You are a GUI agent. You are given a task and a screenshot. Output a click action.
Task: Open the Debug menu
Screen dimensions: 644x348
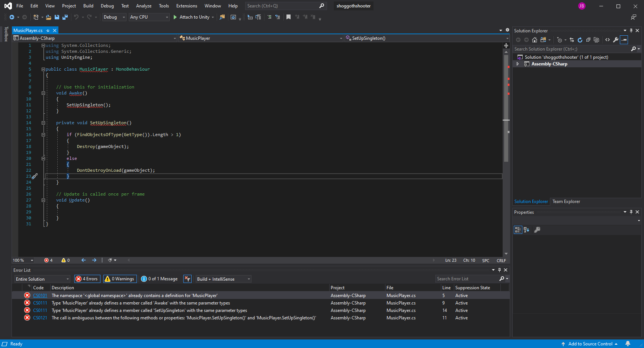(107, 6)
